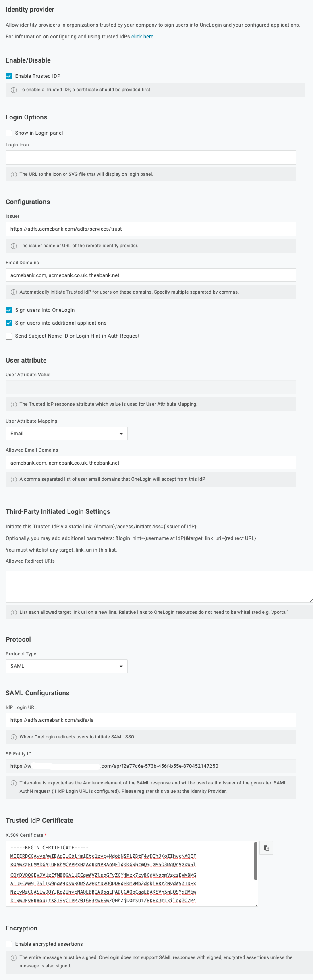Click the info icon under the Login icon field
Viewport: 313px width, 980px height.
[14, 174]
